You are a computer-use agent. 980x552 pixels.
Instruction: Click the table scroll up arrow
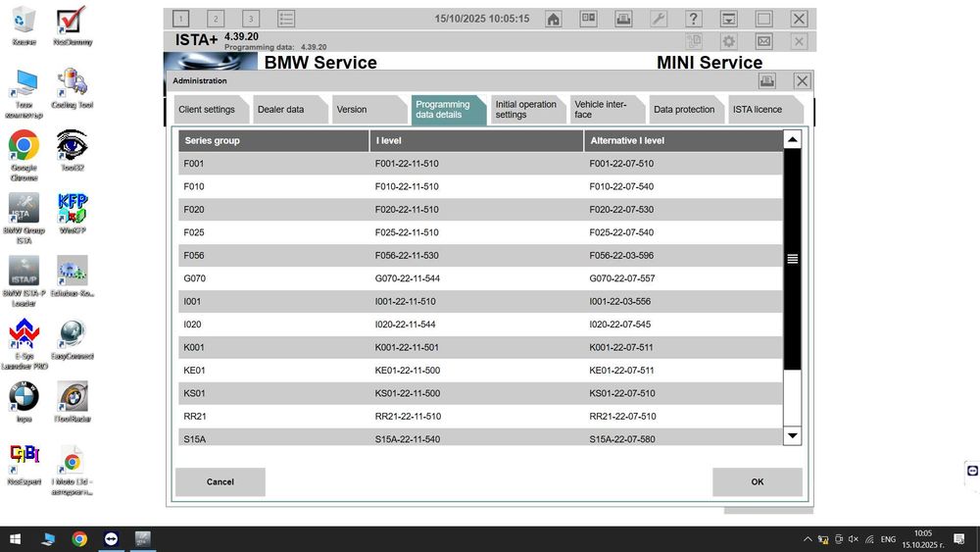click(793, 139)
